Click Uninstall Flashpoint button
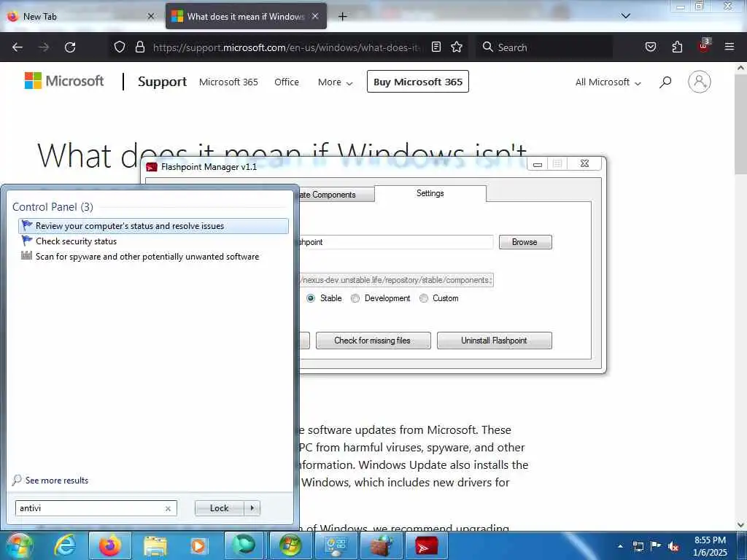The width and height of the screenshot is (747, 560). [x=494, y=341]
